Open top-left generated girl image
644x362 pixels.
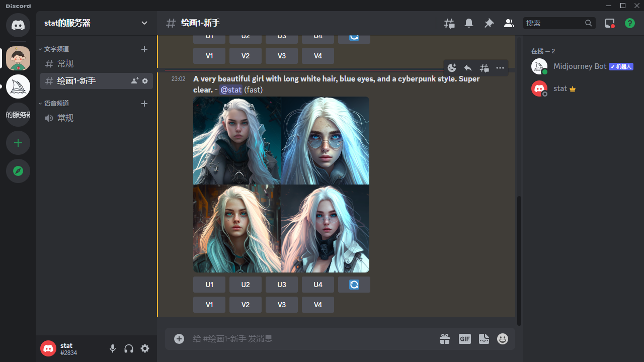coord(237,140)
